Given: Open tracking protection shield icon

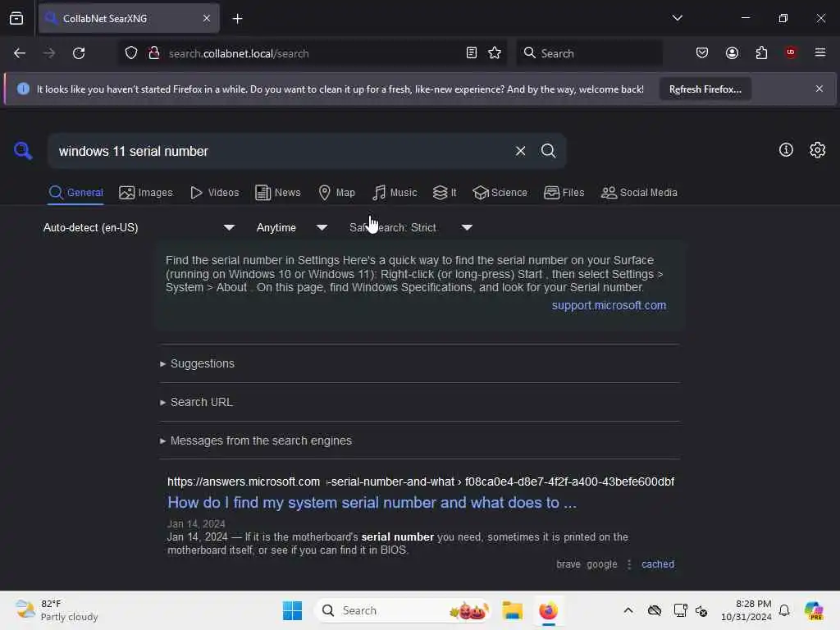Looking at the screenshot, I should pyautogui.click(x=131, y=53).
